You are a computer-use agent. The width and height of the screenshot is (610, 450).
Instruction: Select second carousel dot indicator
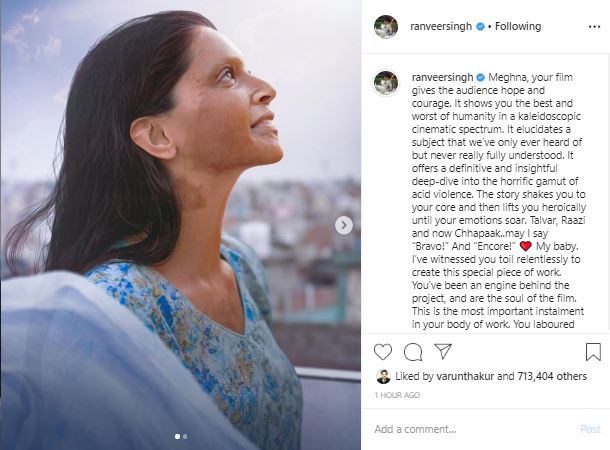(x=185, y=437)
